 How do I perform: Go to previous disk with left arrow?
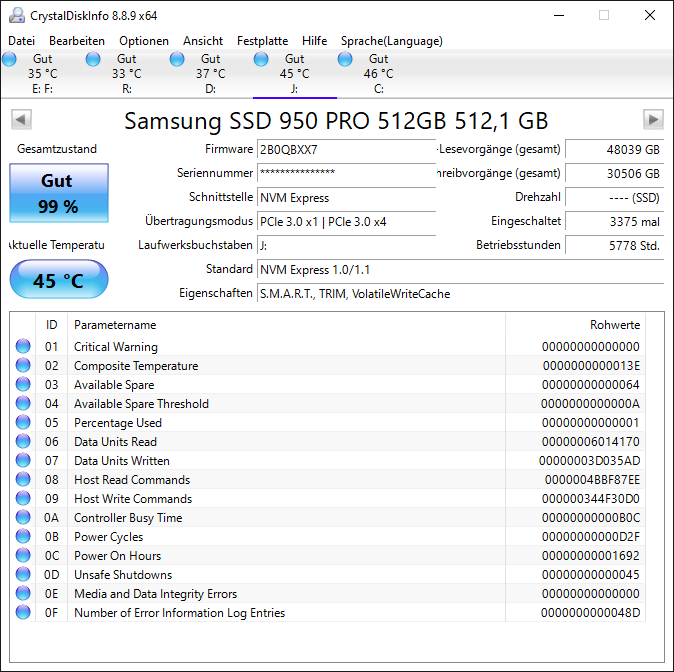[21, 120]
